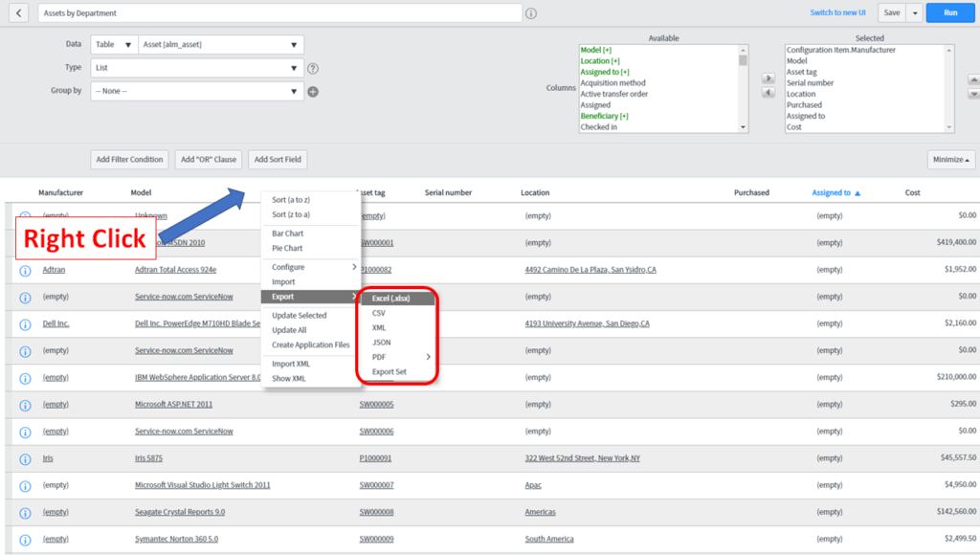The height and width of the screenshot is (555, 980).
Task: Click the left arrow to remove a column
Action: pyautogui.click(x=768, y=93)
